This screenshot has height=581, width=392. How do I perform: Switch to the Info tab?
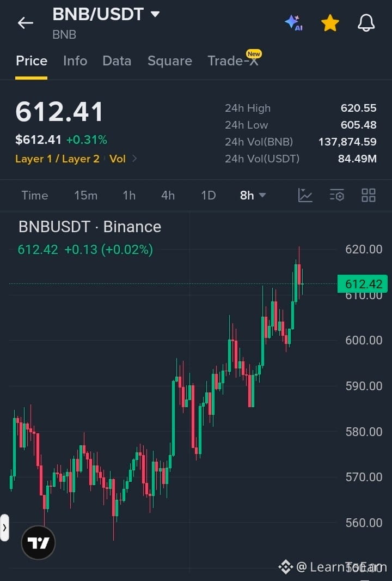click(75, 60)
